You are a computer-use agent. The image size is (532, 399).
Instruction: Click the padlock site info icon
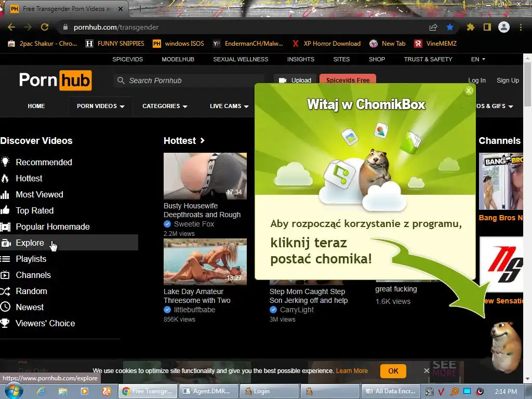point(65,27)
